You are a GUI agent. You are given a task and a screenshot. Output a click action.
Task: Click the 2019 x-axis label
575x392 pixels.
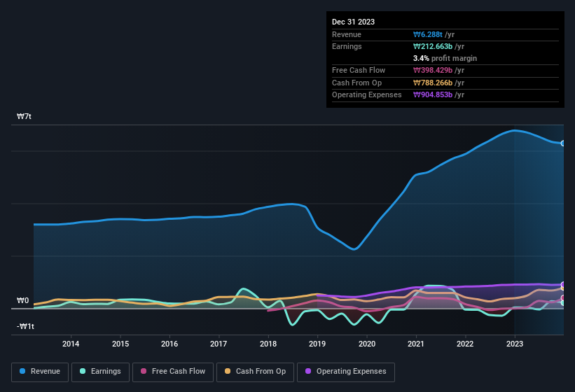point(317,344)
